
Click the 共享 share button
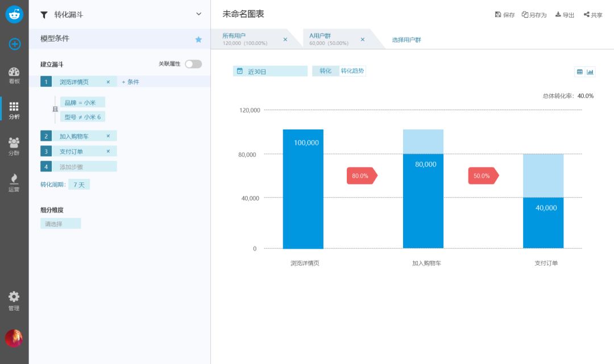coord(593,15)
